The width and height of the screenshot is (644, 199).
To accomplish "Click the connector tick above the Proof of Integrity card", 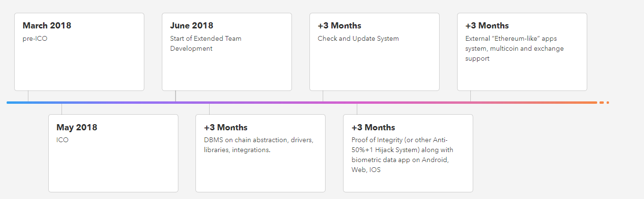I will 357,109.
